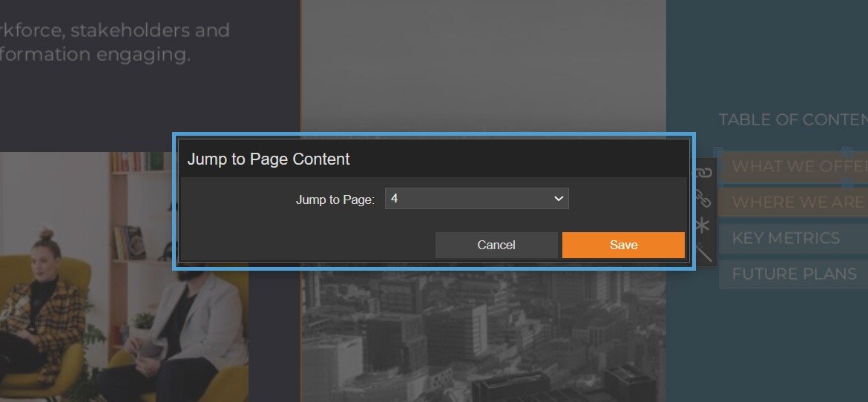Click the "Jump to Page:" label
Viewport: 868px width, 402px height.
(335, 200)
